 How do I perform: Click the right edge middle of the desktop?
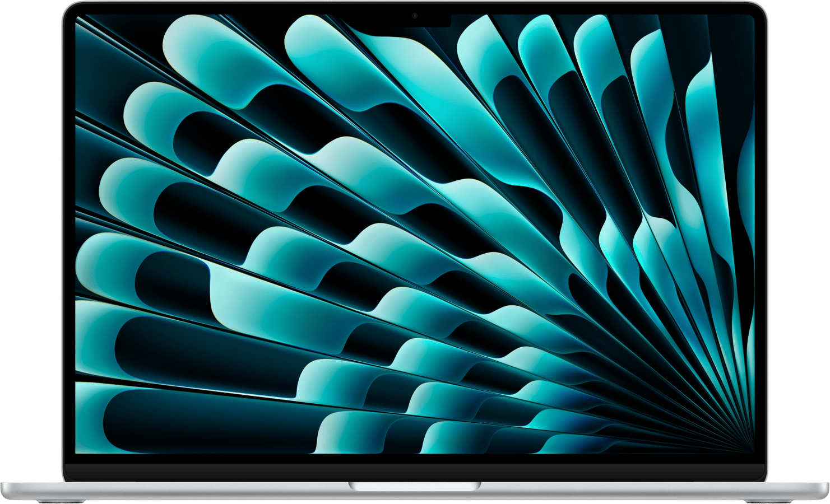(x=751, y=235)
